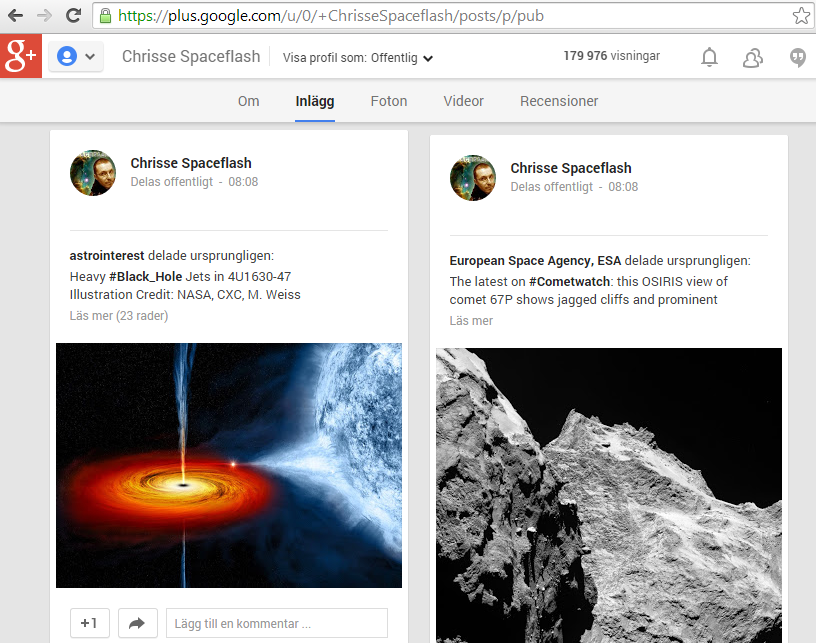Click the #Black_Hole hashtag

(x=146, y=276)
